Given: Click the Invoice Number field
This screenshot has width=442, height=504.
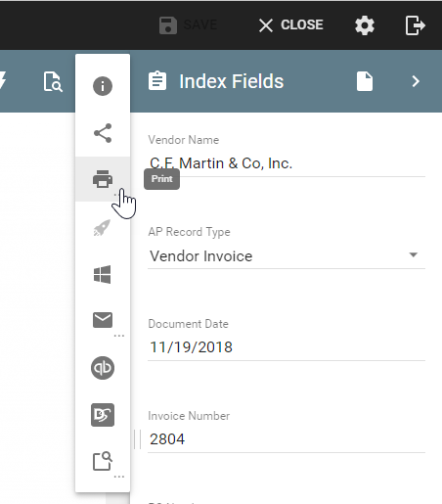Looking at the screenshot, I should (287, 439).
